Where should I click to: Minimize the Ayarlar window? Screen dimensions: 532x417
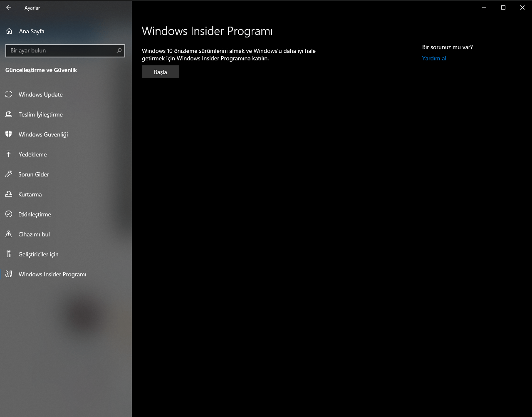[x=484, y=7]
